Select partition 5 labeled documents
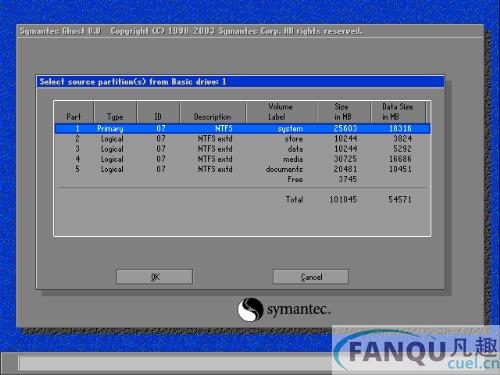 point(242,169)
